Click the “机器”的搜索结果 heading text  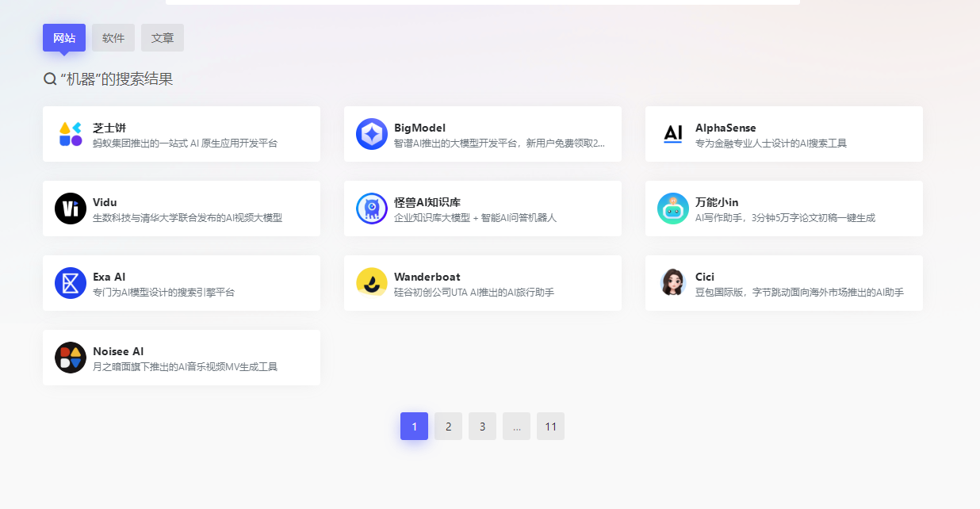pyautogui.click(x=117, y=79)
